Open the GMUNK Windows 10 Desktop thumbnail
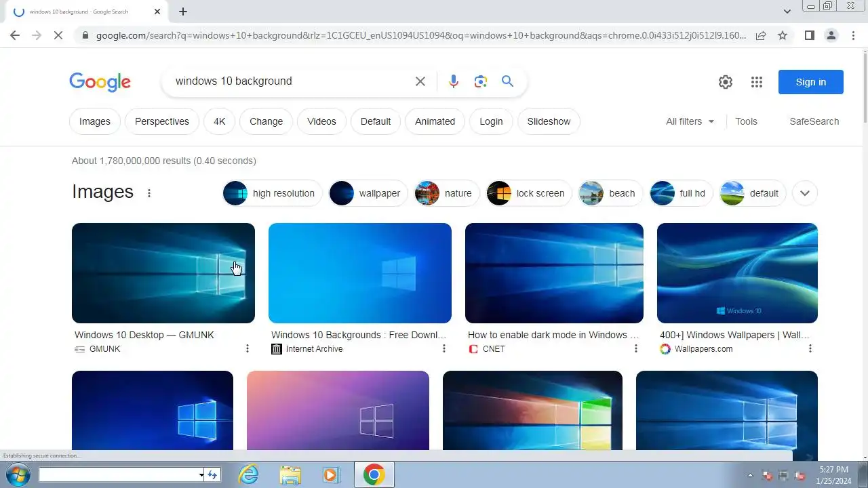 coord(163,273)
